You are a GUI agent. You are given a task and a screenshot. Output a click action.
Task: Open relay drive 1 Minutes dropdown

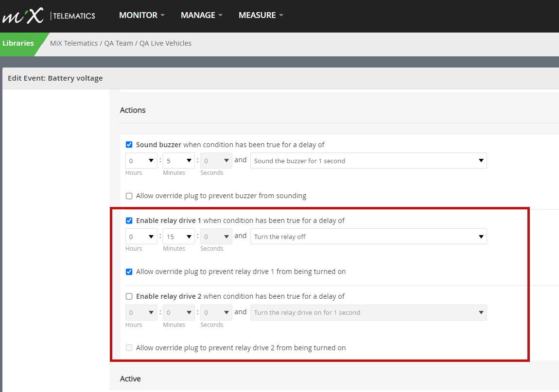178,237
